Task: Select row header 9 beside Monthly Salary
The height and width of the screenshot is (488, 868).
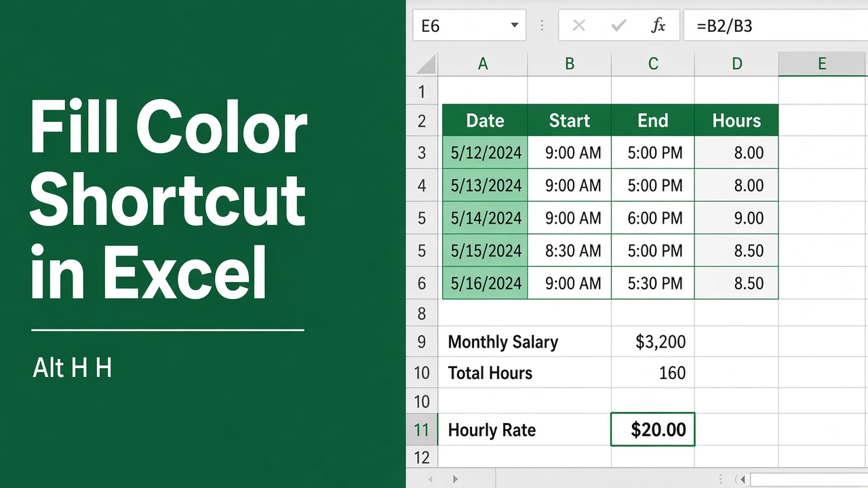Action: click(x=422, y=342)
